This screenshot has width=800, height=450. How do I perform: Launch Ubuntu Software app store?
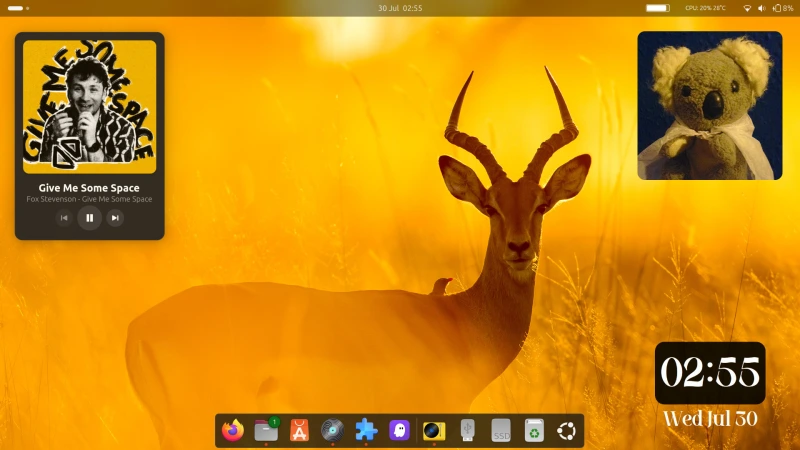pos(299,431)
